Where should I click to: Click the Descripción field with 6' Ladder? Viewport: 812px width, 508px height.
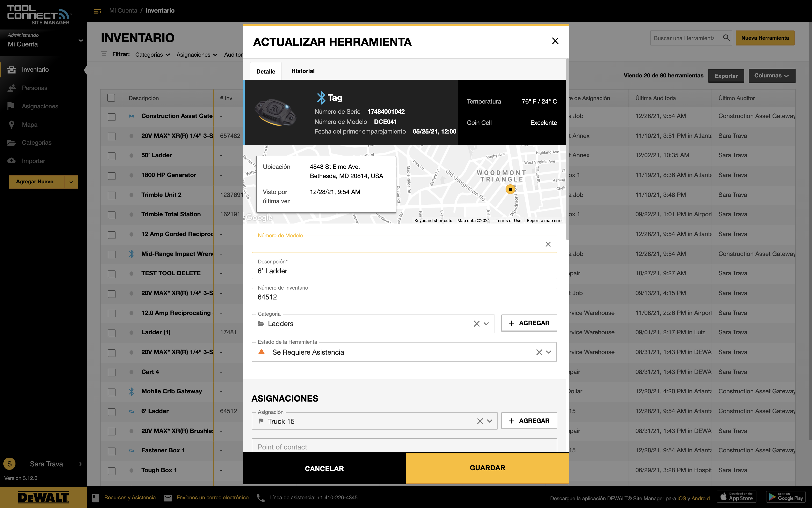pyautogui.click(x=404, y=271)
